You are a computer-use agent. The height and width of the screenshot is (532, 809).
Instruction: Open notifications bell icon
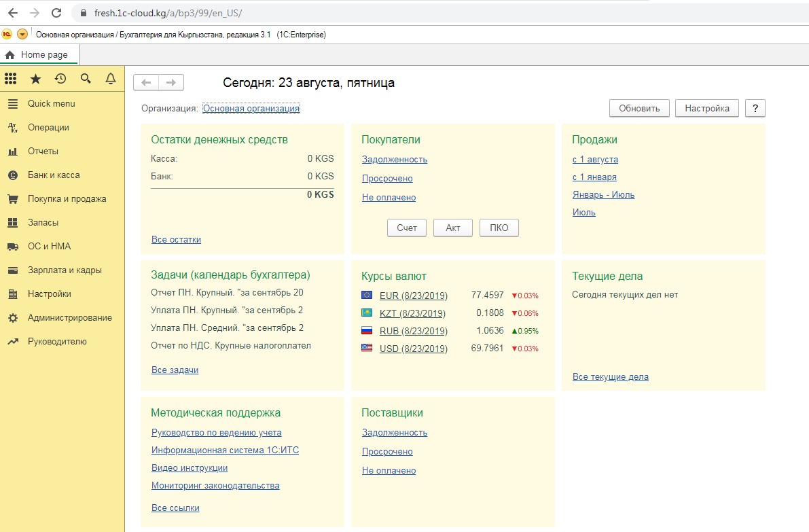pyautogui.click(x=111, y=79)
